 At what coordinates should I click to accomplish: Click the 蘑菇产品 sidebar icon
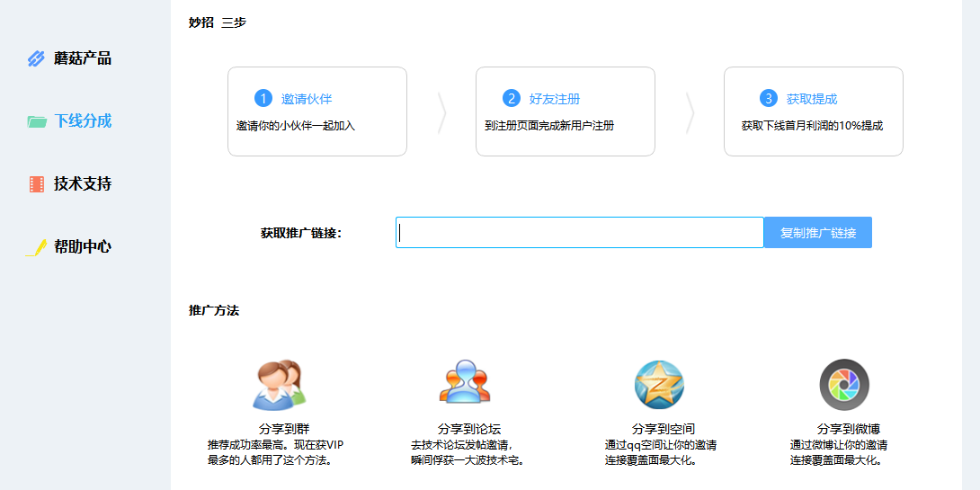click(36, 58)
